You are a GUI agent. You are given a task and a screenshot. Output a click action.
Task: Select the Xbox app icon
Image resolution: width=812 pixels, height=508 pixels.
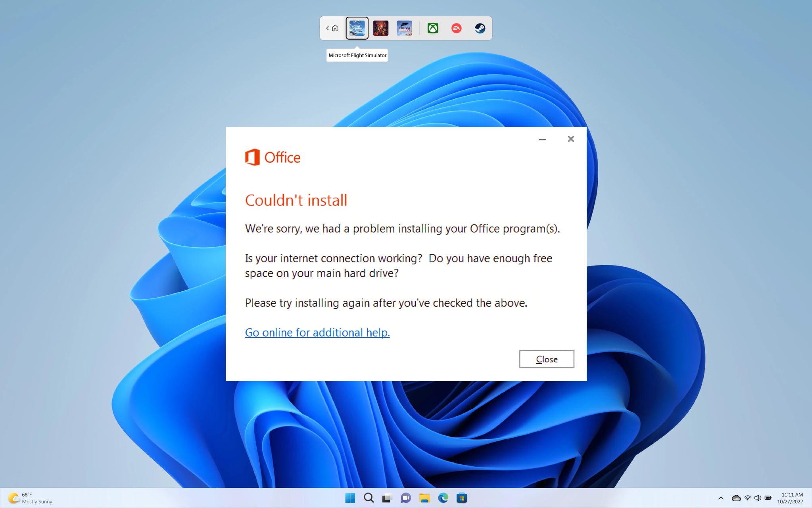pos(432,28)
